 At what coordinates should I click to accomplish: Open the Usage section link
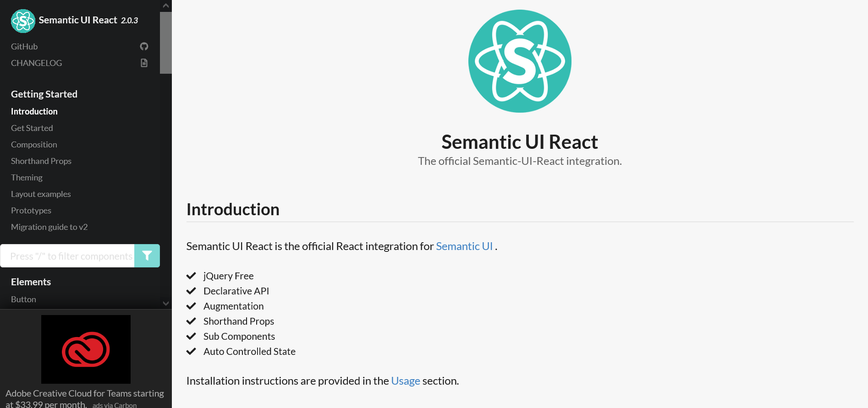pyautogui.click(x=405, y=381)
